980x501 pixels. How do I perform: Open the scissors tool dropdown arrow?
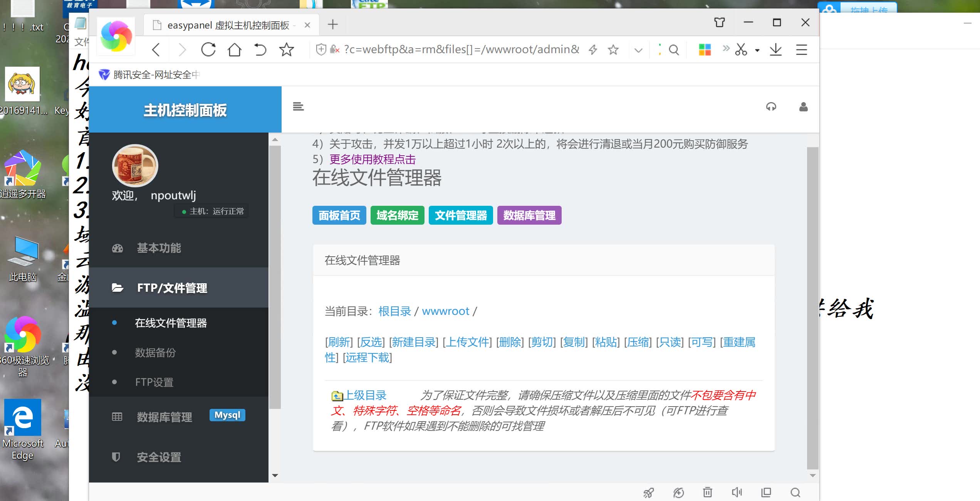click(757, 50)
